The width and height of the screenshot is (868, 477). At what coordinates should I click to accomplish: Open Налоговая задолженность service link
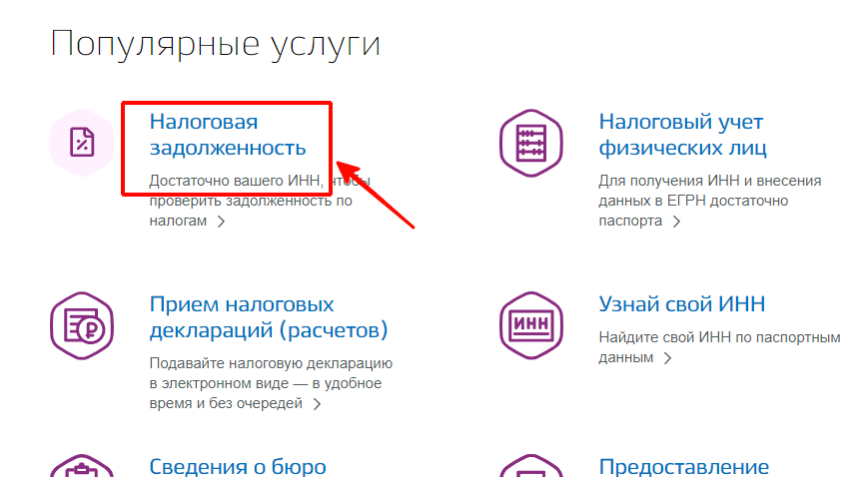click(x=228, y=135)
